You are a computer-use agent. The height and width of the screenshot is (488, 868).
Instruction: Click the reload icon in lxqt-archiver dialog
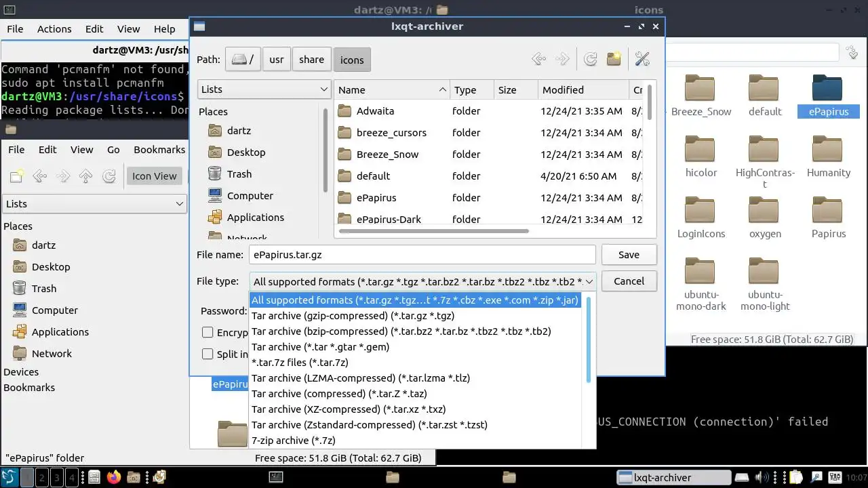pyautogui.click(x=591, y=60)
